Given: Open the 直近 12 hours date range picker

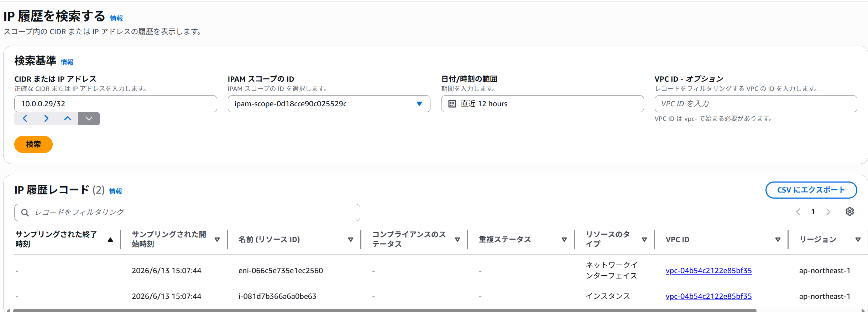Looking at the screenshot, I should click(542, 104).
